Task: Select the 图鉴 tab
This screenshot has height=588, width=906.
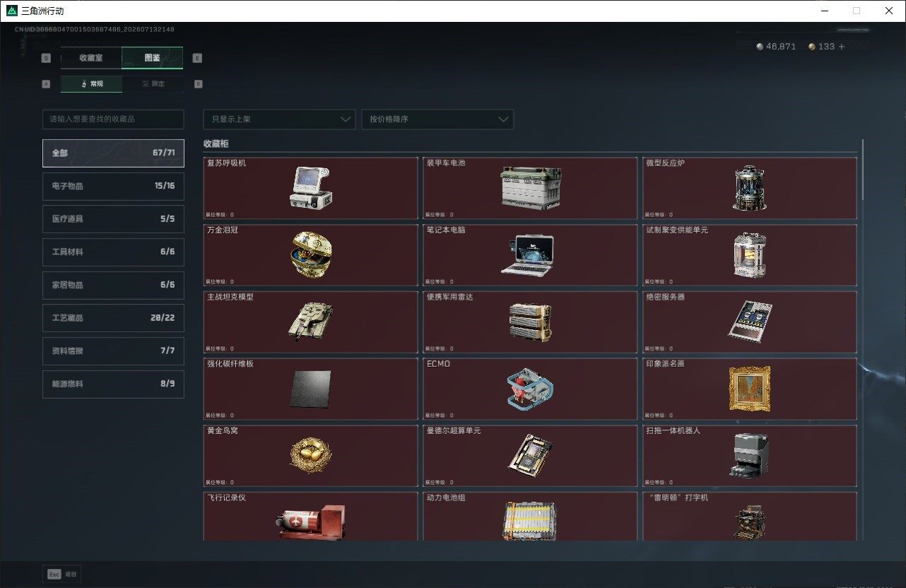Action: [153, 58]
